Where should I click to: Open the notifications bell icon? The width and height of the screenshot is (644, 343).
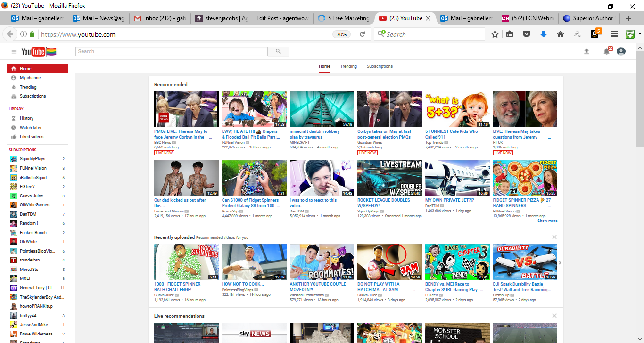click(607, 51)
